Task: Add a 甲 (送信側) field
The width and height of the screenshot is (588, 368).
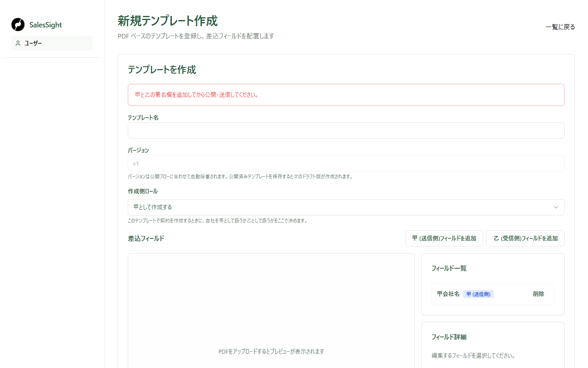Action: [x=444, y=238]
